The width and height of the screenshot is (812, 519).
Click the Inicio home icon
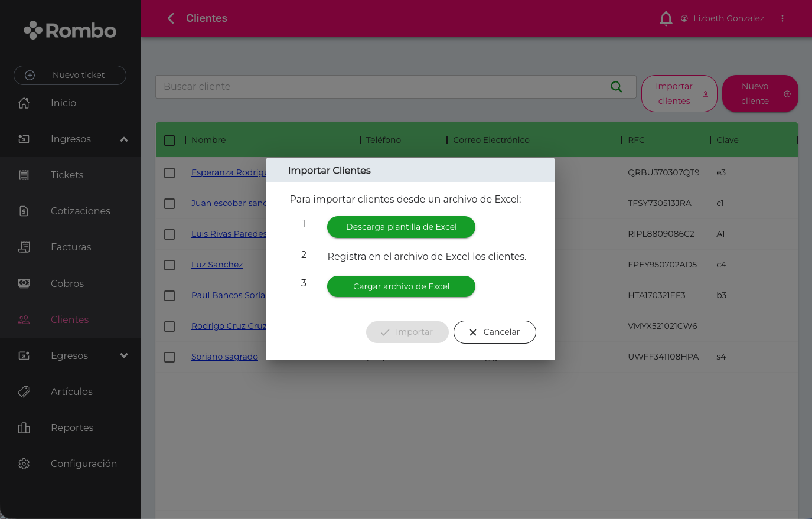tap(24, 103)
